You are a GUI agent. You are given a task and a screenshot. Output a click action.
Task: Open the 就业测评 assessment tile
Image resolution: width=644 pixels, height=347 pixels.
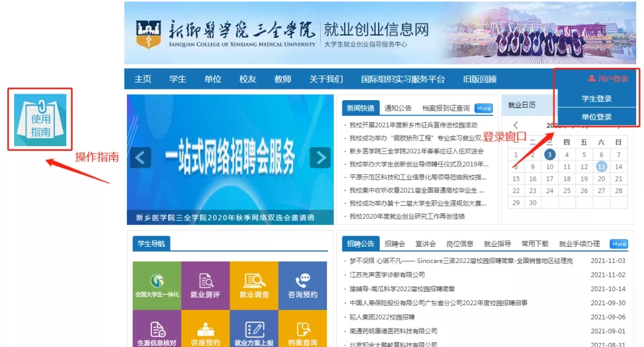tap(205, 286)
